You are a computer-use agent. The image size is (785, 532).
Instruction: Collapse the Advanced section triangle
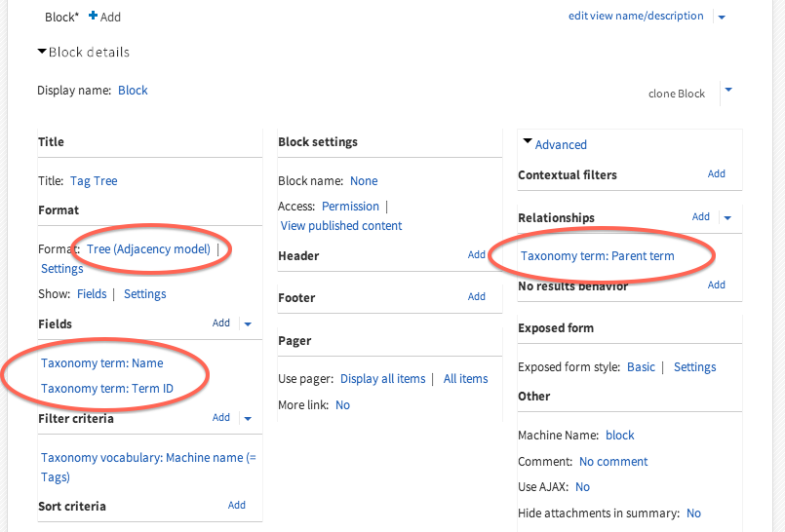pos(528,142)
